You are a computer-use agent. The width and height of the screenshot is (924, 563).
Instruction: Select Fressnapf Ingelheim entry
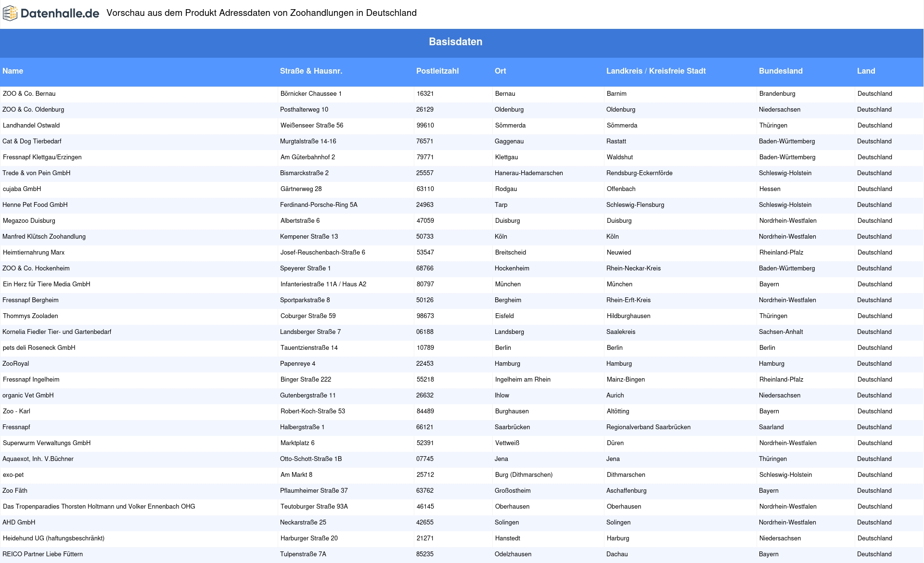[x=31, y=380]
